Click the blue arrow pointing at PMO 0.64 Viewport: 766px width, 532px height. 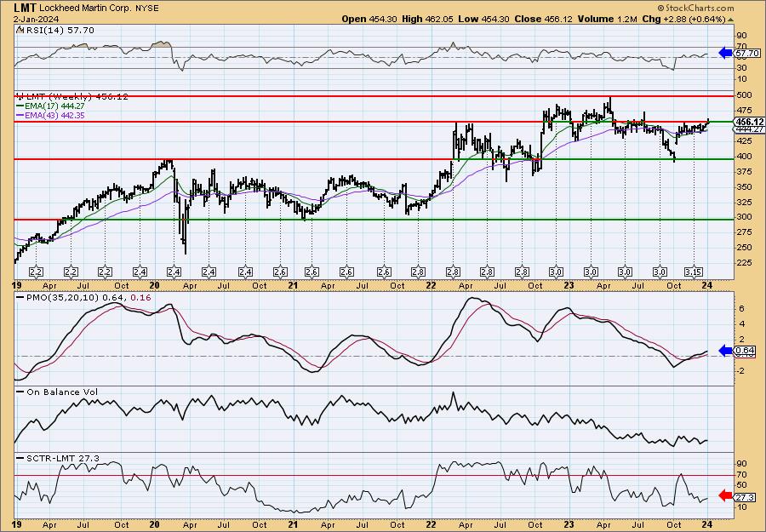pyautogui.click(x=726, y=350)
